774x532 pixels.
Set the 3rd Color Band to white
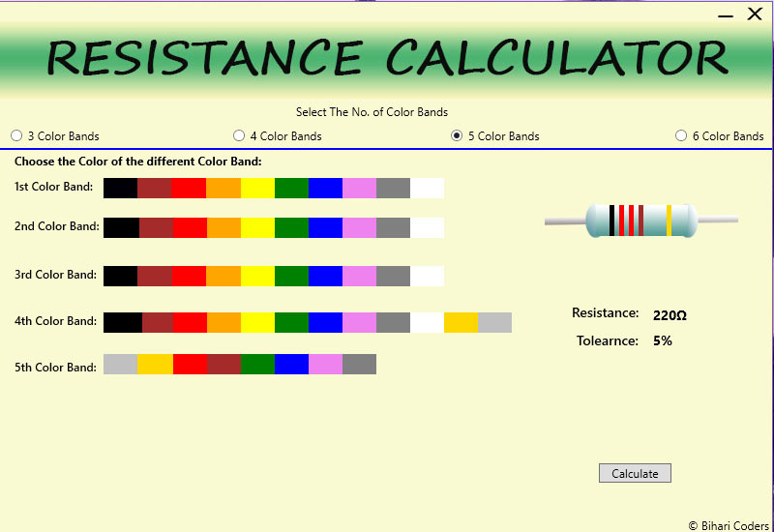[x=427, y=276]
